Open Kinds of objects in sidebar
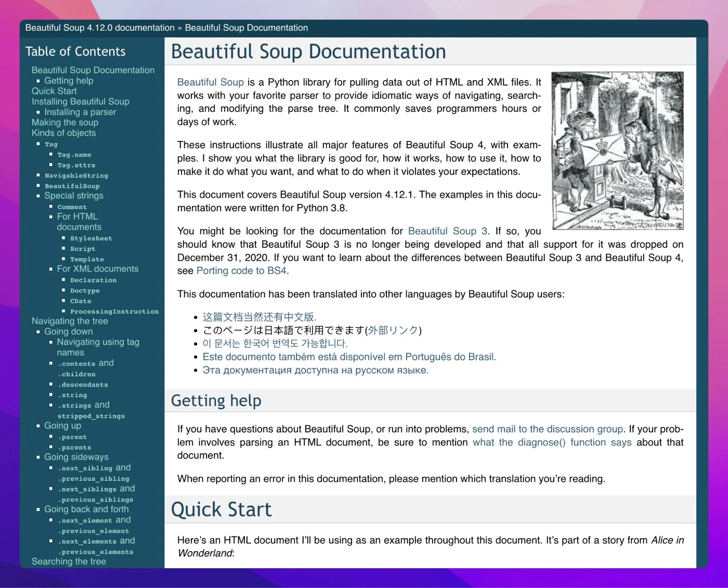The image size is (728, 588). pos(63,133)
